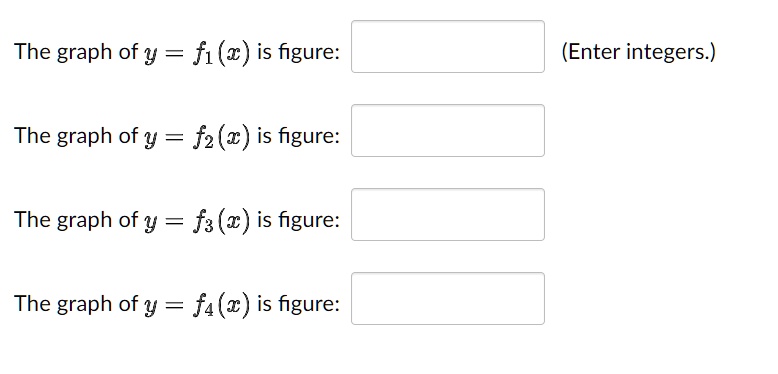
Task: Click "is figure:" label in the f1 row
Action: (x=298, y=52)
